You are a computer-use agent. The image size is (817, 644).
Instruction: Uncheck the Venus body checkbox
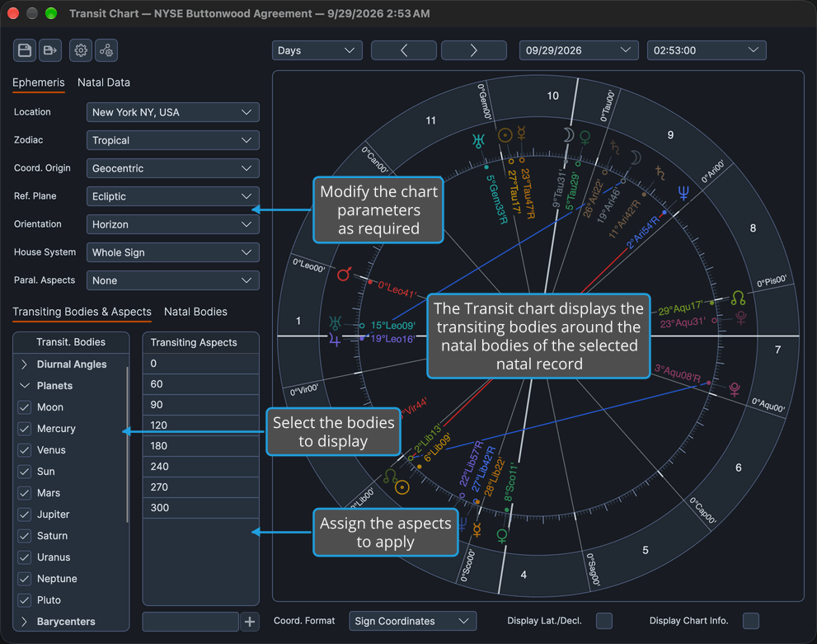click(x=24, y=449)
